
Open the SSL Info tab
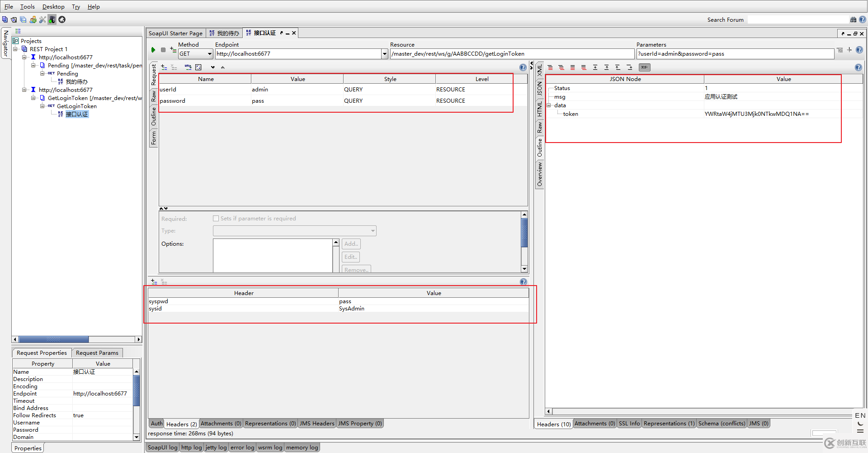point(629,424)
